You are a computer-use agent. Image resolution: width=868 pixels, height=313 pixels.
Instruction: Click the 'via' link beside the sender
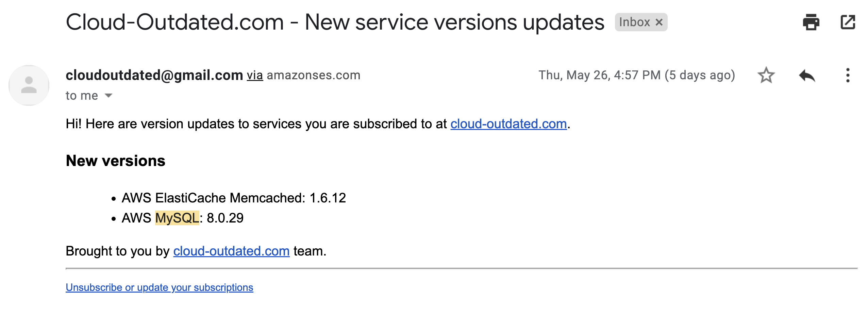point(255,75)
